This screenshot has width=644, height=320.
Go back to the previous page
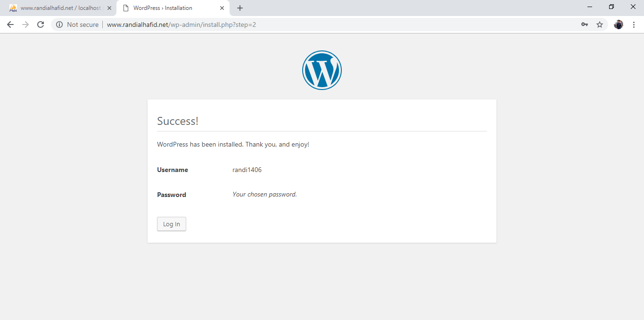[10, 25]
